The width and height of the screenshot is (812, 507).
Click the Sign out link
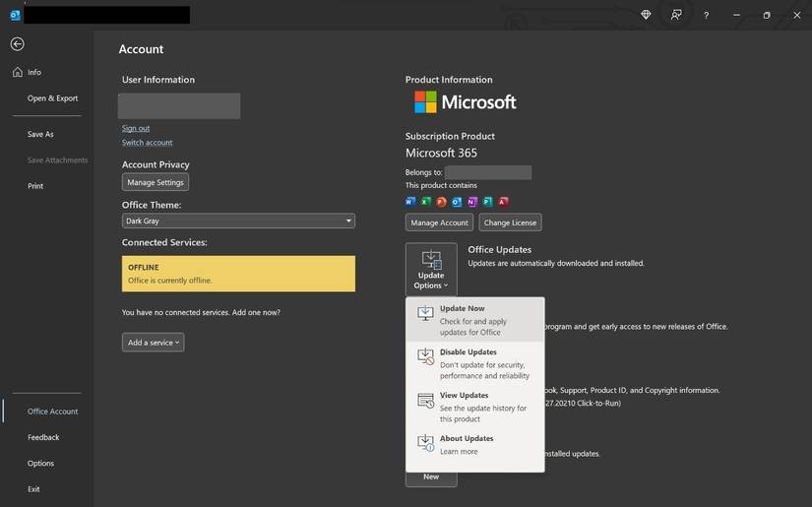(x=136, y=128)
